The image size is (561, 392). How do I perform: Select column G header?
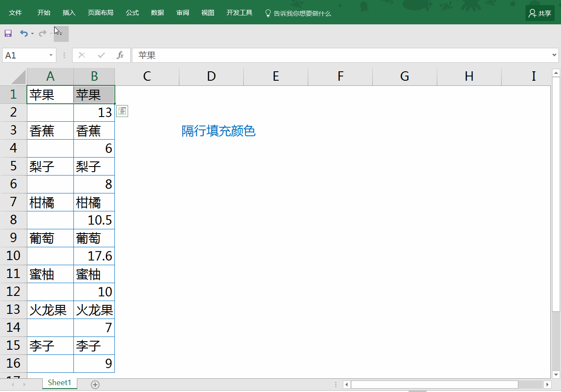(405, 76)
